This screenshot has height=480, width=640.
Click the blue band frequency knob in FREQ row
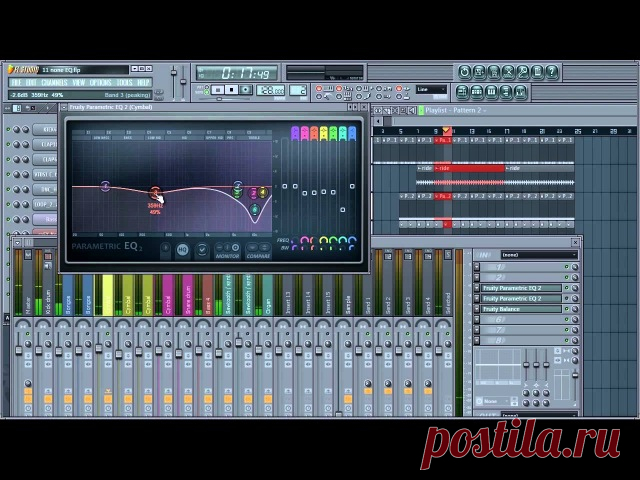pos(352,240)
